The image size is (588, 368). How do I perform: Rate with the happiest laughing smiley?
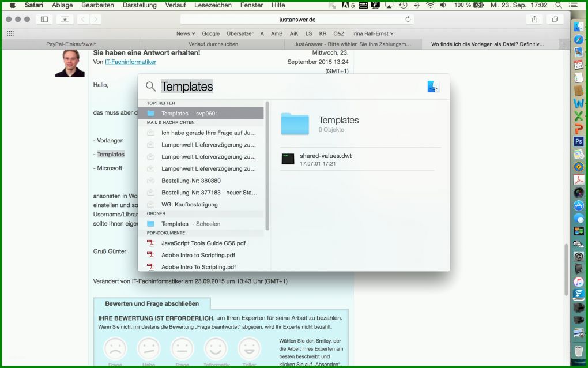(x=249, y=348)
